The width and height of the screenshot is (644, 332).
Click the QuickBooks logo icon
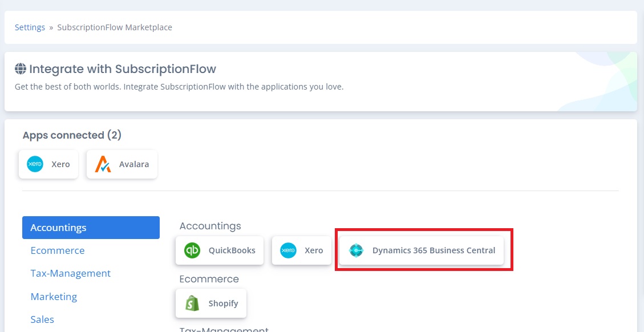pos(192,250)
